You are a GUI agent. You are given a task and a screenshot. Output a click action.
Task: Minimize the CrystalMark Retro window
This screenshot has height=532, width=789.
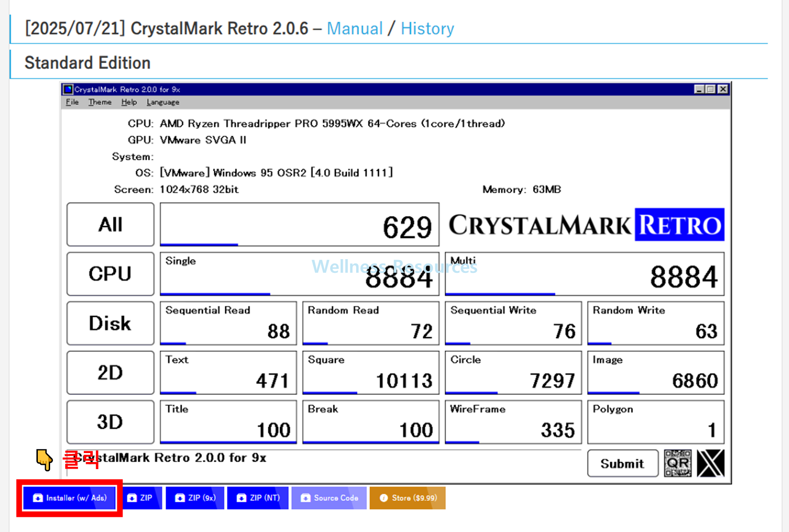coord(699,89)
